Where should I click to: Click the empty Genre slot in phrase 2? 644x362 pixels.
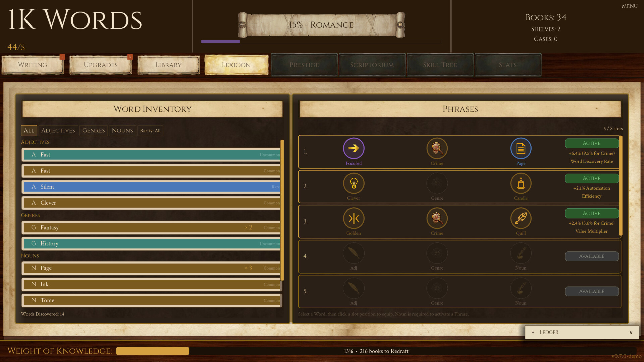437,183
